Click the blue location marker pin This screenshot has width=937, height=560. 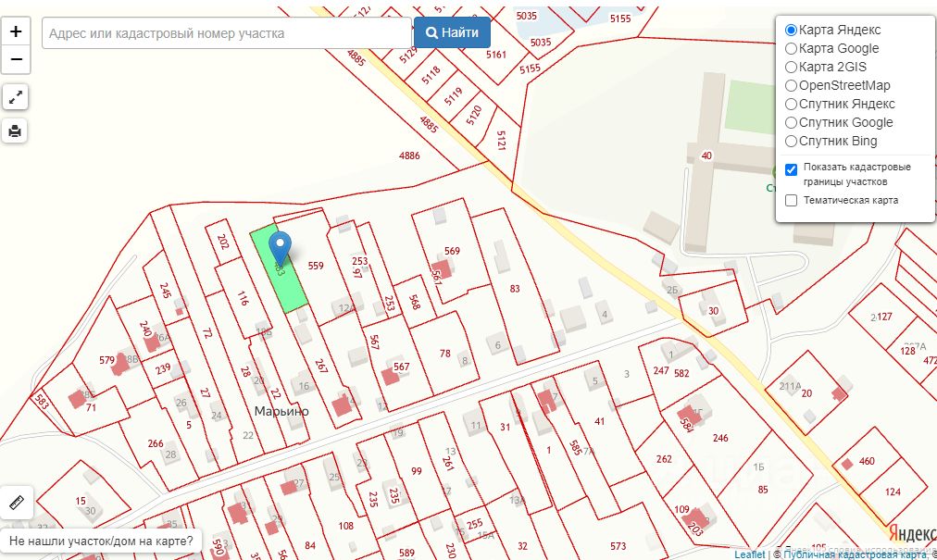280,247
